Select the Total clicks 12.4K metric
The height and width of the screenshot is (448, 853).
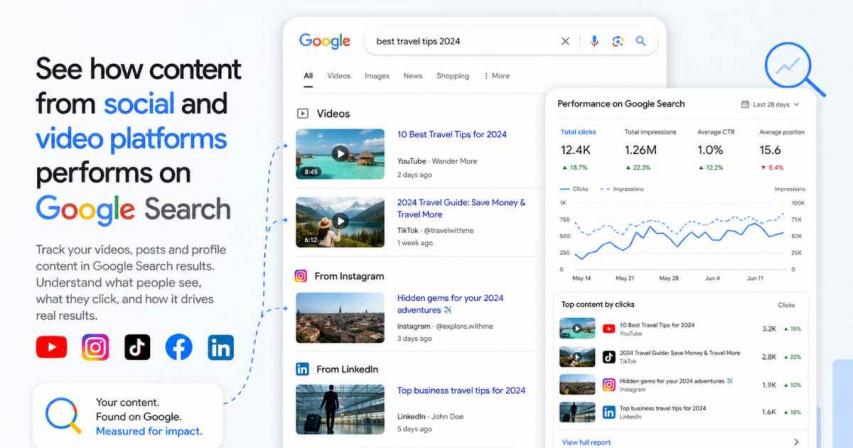pyautogui.click(x=578, y=150)
